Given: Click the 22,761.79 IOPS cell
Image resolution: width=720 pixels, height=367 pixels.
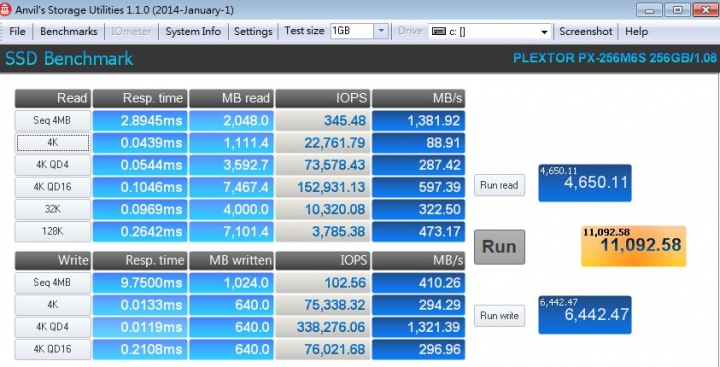Looking at the screenshot, I should click(323, 143).
